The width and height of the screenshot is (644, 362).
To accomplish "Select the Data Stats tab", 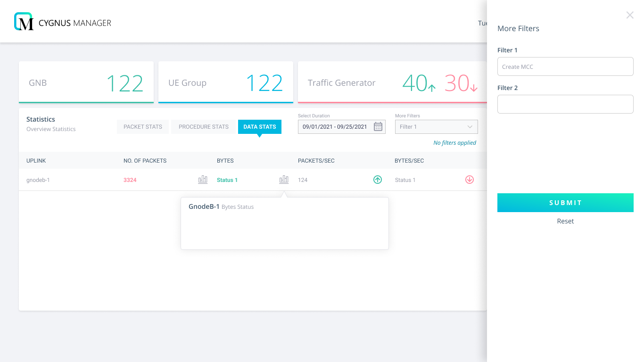I will click(260, 127).
